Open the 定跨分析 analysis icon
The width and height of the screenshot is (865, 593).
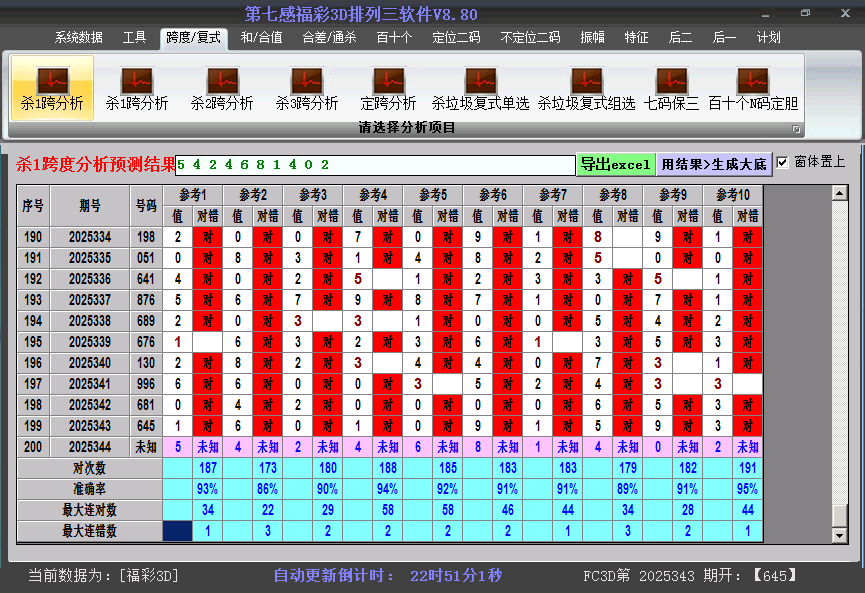pos(386,87)
